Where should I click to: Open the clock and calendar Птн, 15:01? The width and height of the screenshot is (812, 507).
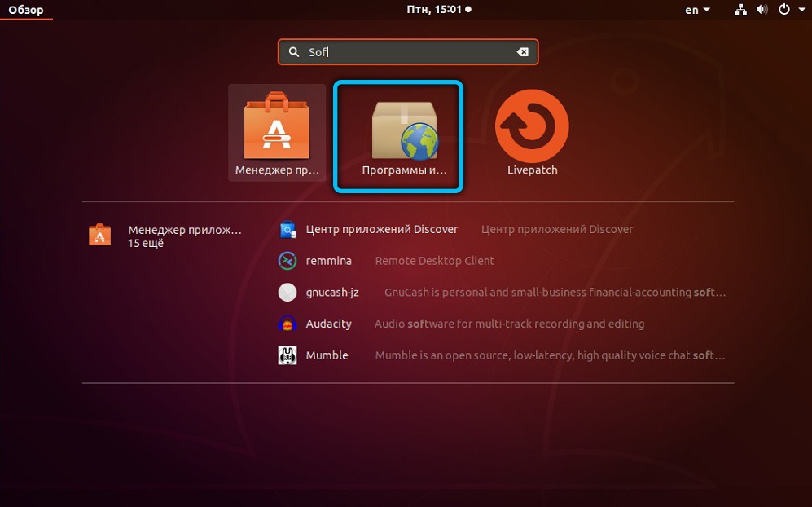(x=439, y=9)
